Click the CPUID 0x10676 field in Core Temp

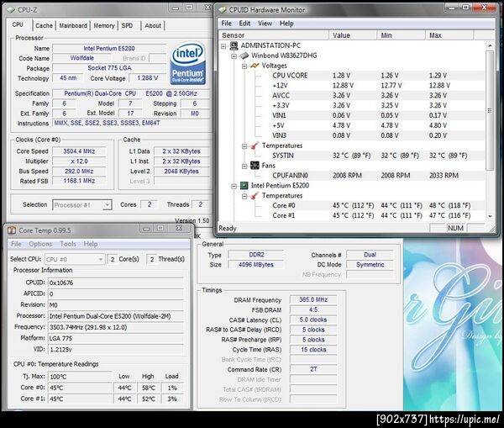point(116,283)
